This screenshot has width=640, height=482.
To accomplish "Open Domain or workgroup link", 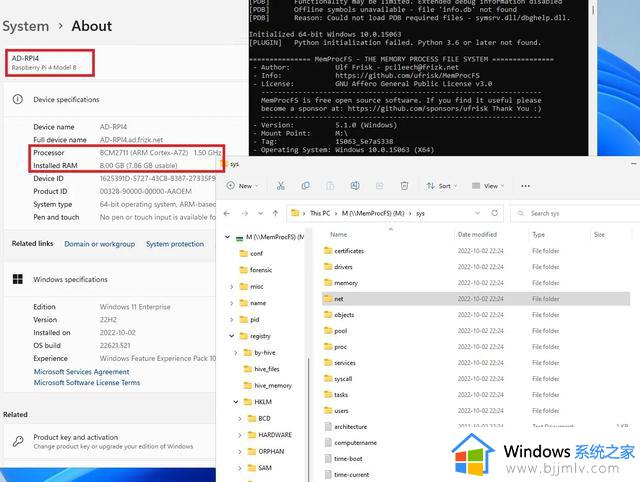I will [x=100, y=244].
